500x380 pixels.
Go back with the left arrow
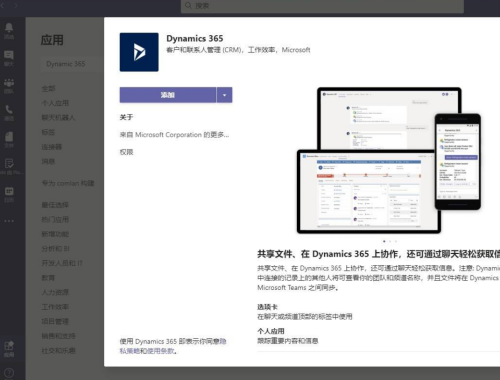coord(3,5)
